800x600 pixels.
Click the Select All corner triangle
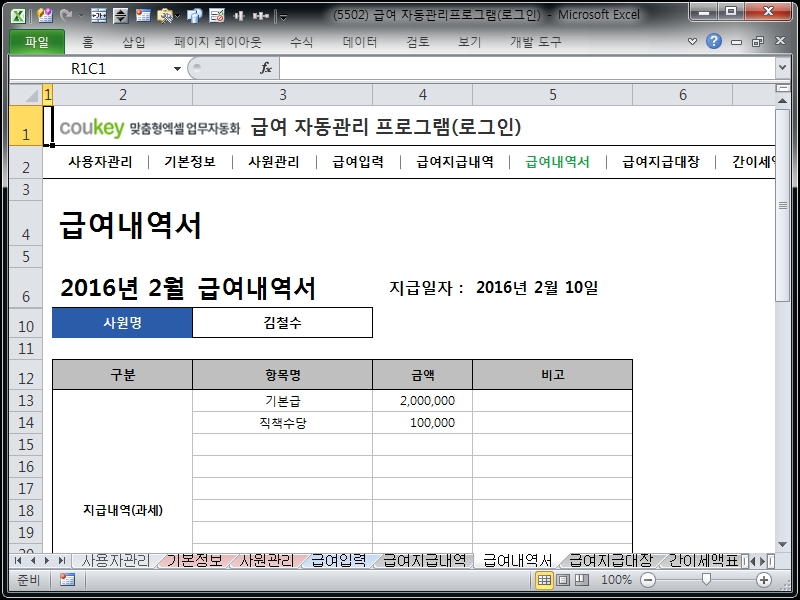point(26,94)
